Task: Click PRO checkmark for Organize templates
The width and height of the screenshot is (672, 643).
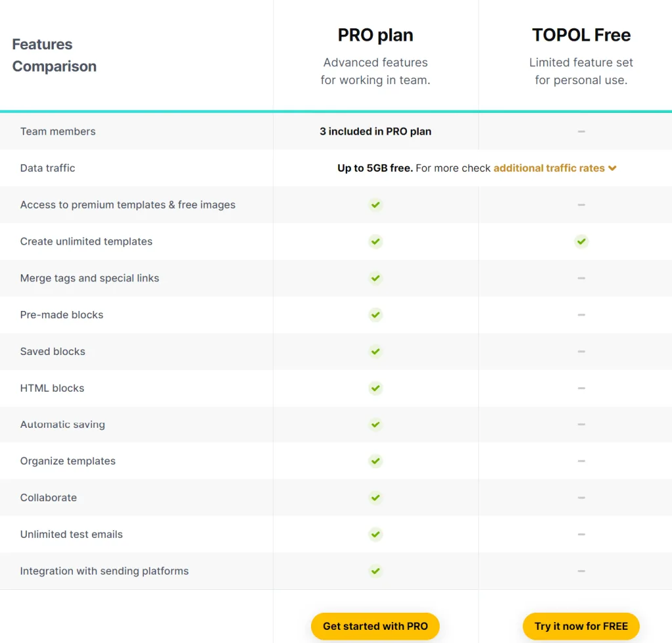Action: tap(375, 461)
